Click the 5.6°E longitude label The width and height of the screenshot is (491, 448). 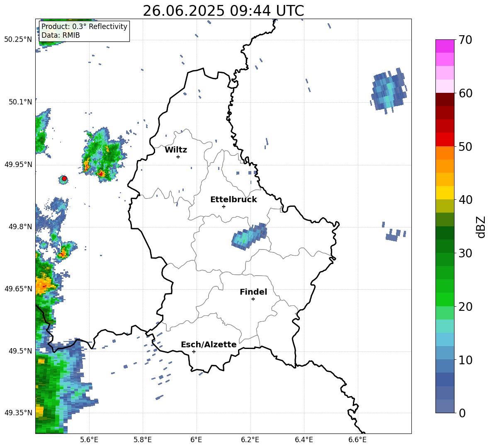coord(89,440)
